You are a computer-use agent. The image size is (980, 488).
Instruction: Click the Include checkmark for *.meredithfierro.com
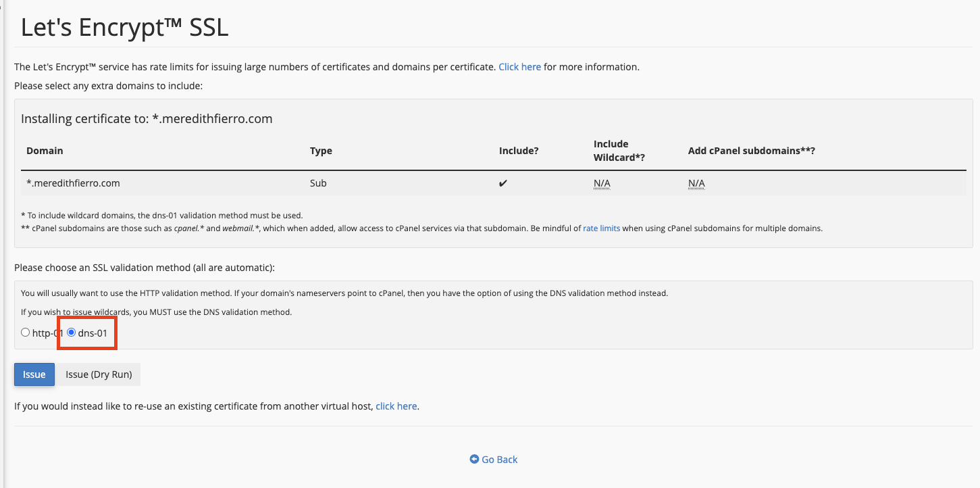coord(503,183)
